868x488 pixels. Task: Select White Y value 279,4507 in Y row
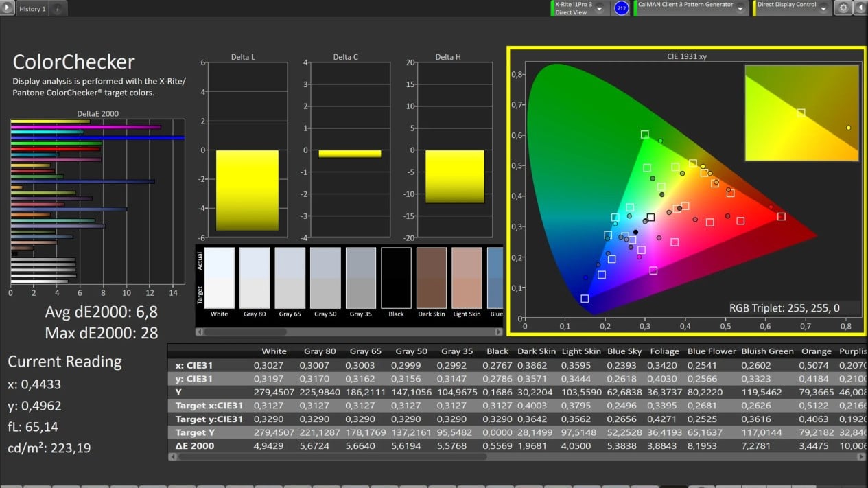[274, 392]
